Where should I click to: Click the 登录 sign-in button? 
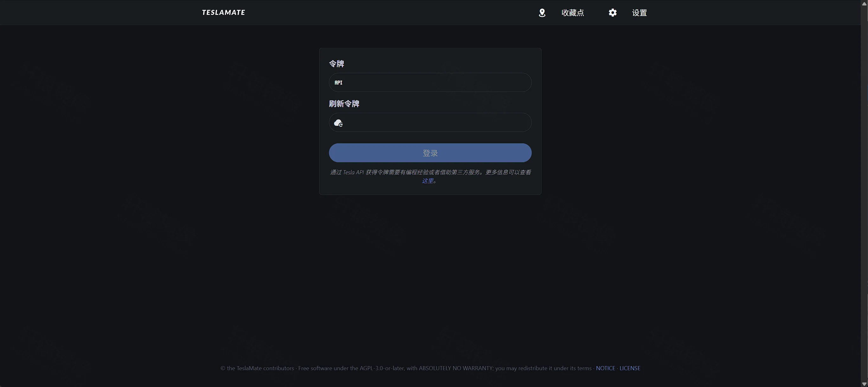tap(430, 153)
